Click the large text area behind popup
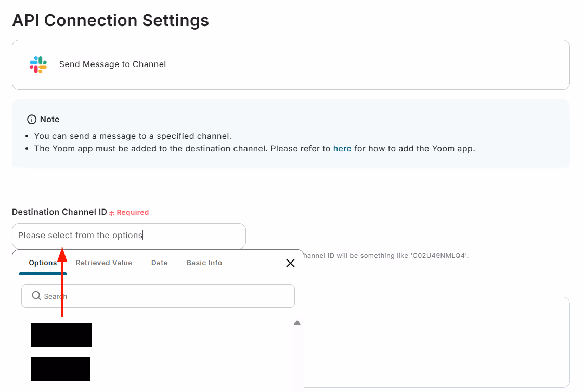The image size is (584, 392). pos(437,342)
